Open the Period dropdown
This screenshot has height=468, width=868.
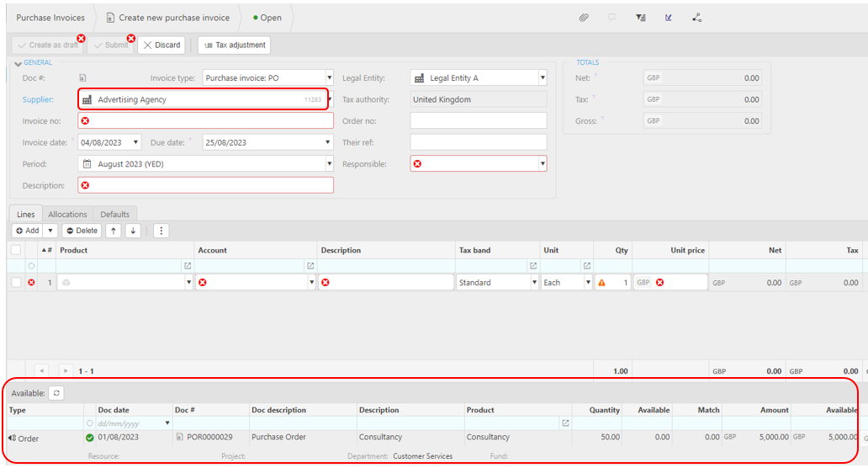330,164
